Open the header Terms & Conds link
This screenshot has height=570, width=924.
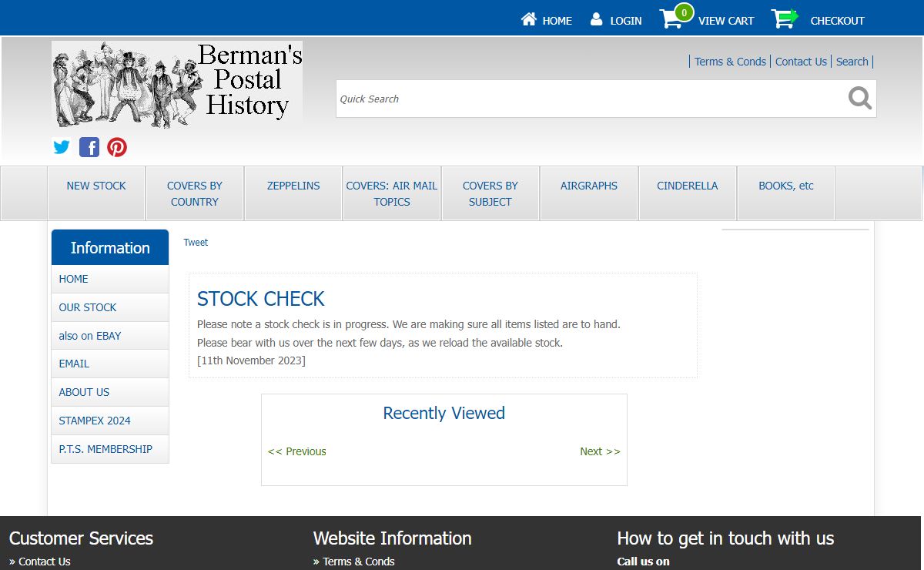click(730, 62)
